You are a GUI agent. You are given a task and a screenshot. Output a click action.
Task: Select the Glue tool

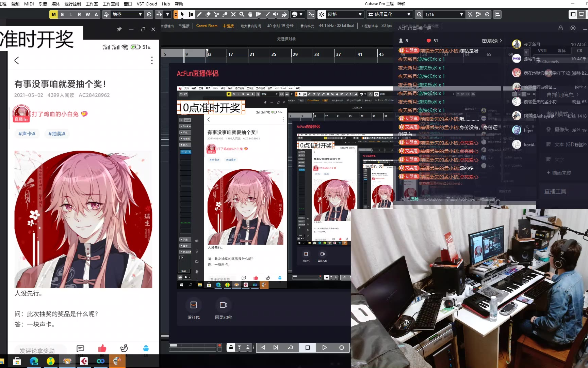pyautogui.click(x=225, y=14)
